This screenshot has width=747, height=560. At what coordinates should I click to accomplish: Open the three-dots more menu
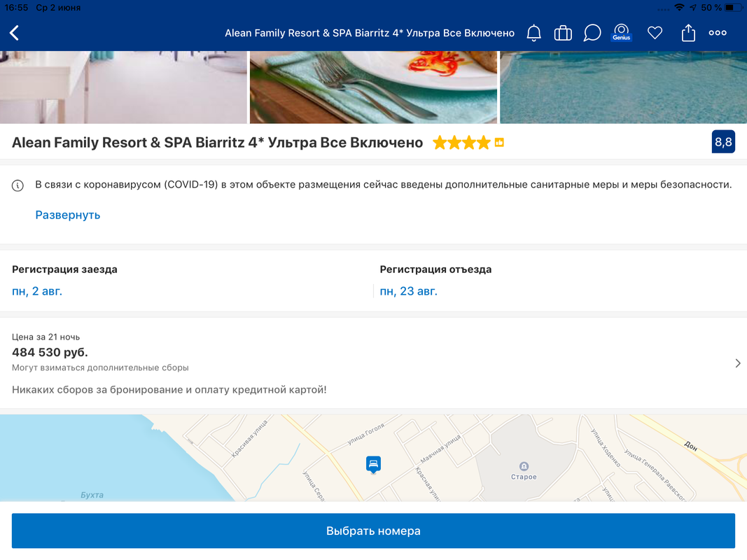[718, 33]
